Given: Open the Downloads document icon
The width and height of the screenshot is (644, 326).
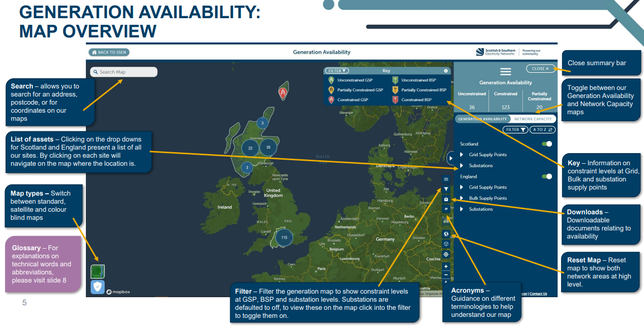Looking at the screenshot, I should click(445, 199).
